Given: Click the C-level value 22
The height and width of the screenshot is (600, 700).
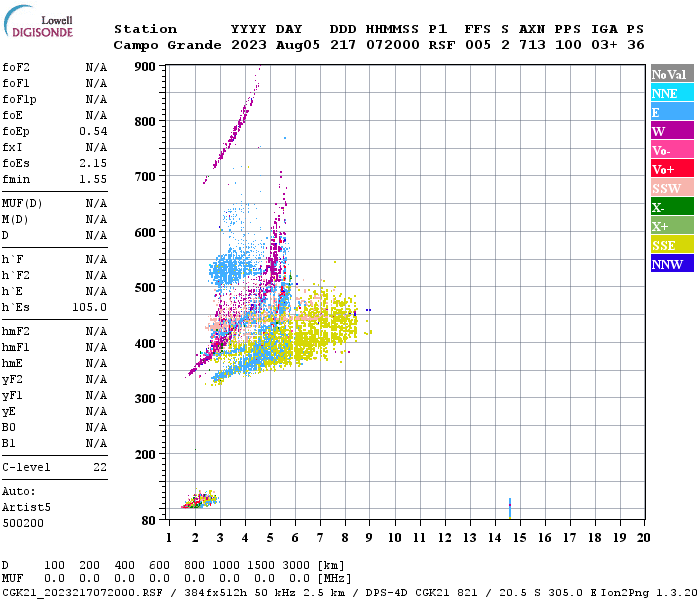Looking at the screenshot, I should pos(100,467).
